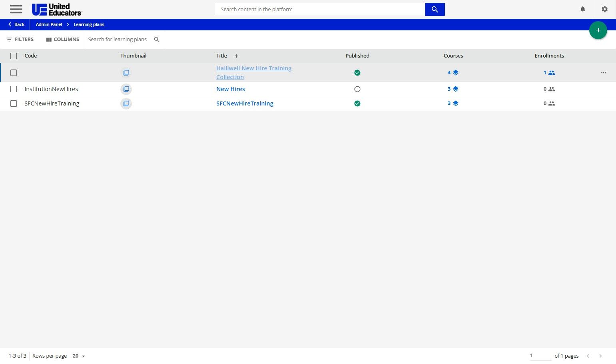This screenshot has width=616, height=364.
Task: Click the page number input field
Action: click(540, 356)
